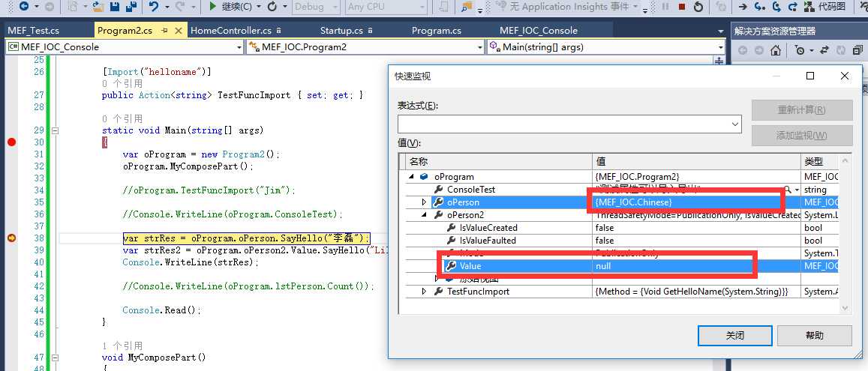Click the Step Out icon
Viewport: 868px width, 371px height.
coord(793,7)
